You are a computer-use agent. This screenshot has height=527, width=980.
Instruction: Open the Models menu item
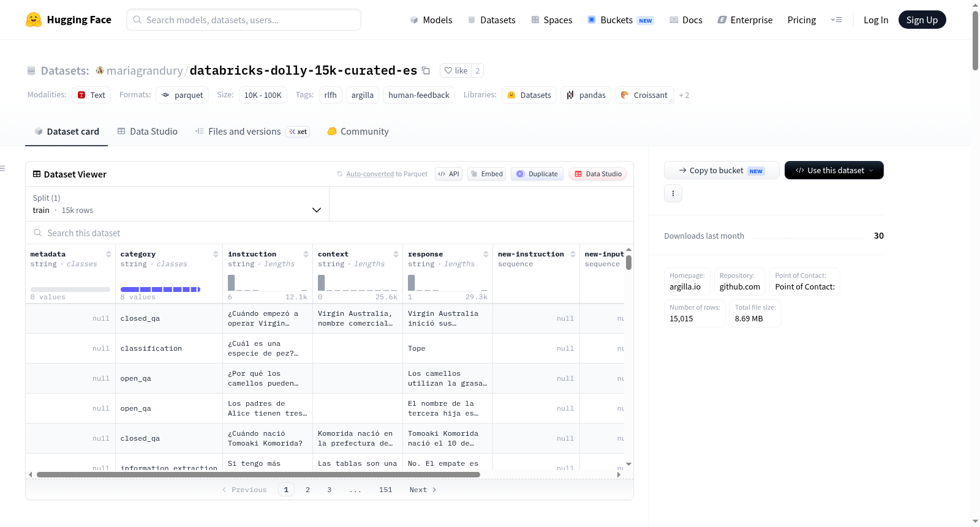[431, 20]
